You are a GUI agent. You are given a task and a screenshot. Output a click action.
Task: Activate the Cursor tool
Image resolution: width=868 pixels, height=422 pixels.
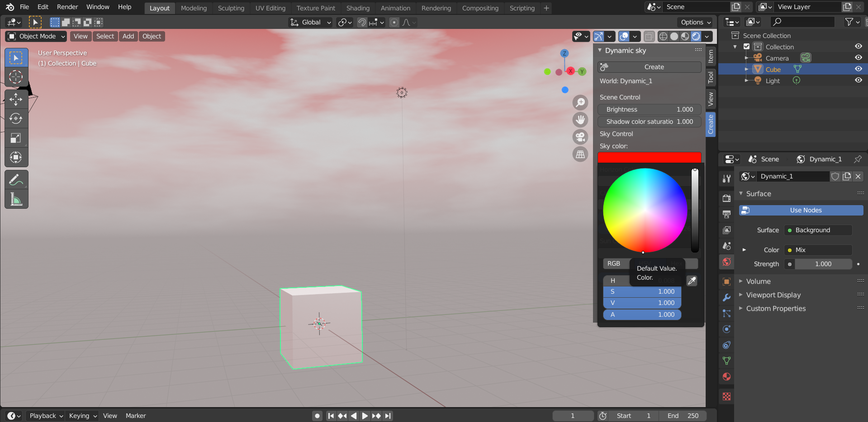point(16,77)
